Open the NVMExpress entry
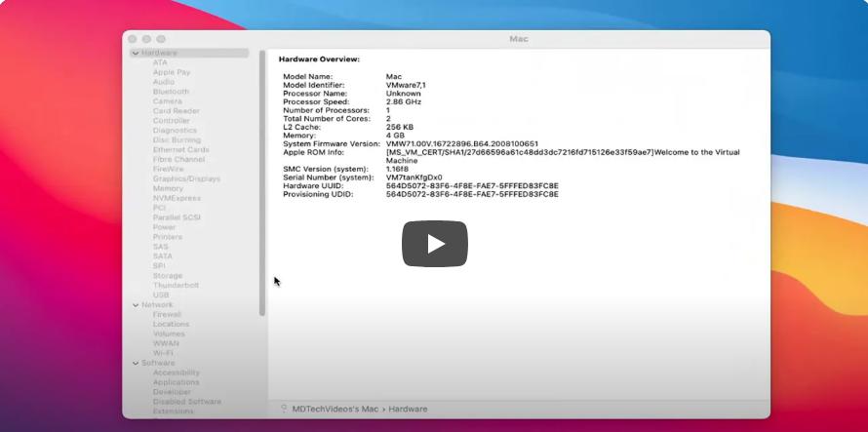868x432 pixels. point(177,198)
